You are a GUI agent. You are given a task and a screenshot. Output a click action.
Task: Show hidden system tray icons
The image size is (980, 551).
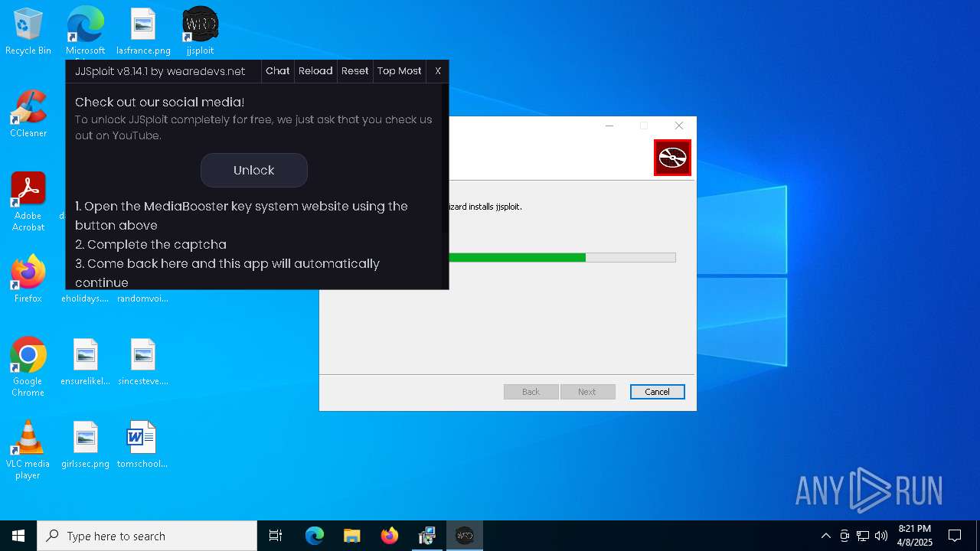click(825, 536)
